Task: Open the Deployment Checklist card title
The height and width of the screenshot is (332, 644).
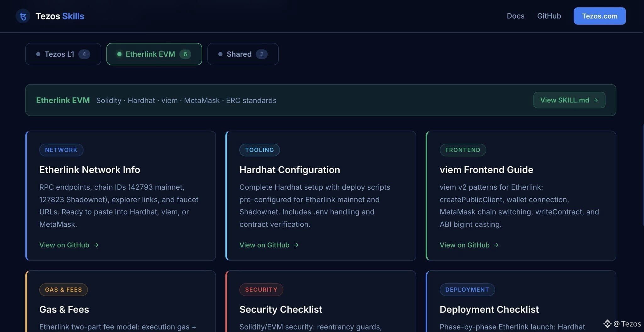Action: [489, 309]
